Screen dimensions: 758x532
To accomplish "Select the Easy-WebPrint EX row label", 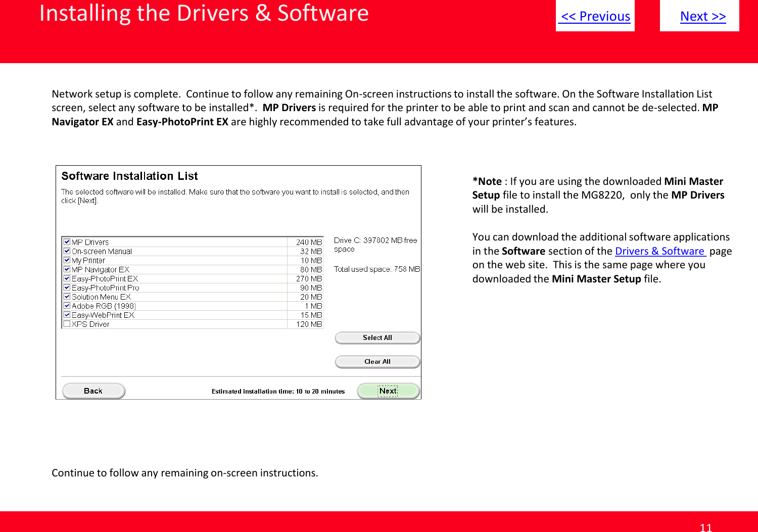I will [x=103, y=315].
